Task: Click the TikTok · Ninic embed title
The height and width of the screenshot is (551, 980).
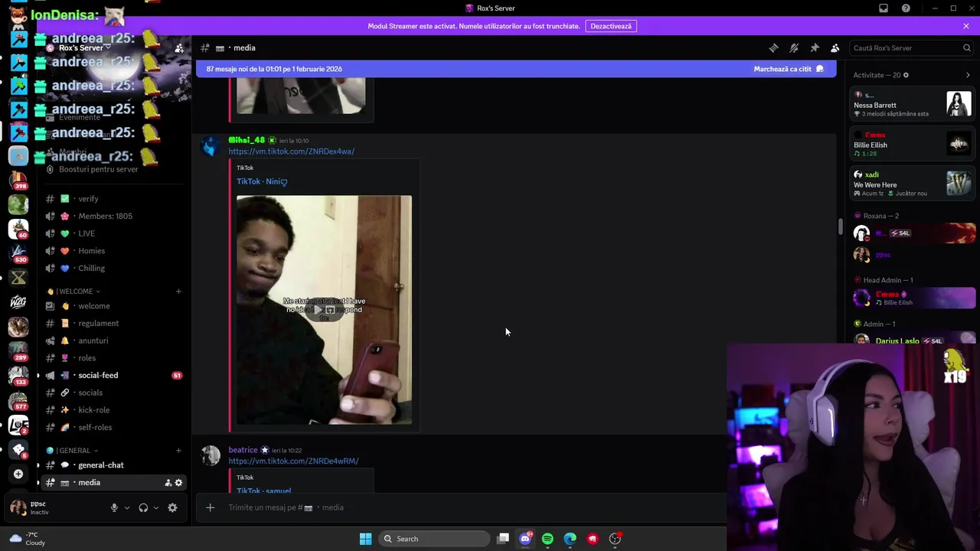Action: tap(262, 181)
